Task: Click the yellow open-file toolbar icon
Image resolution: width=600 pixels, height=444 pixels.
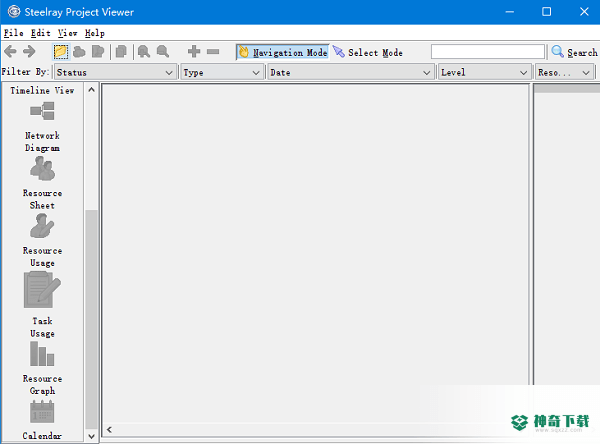Action: click(60, 52)
